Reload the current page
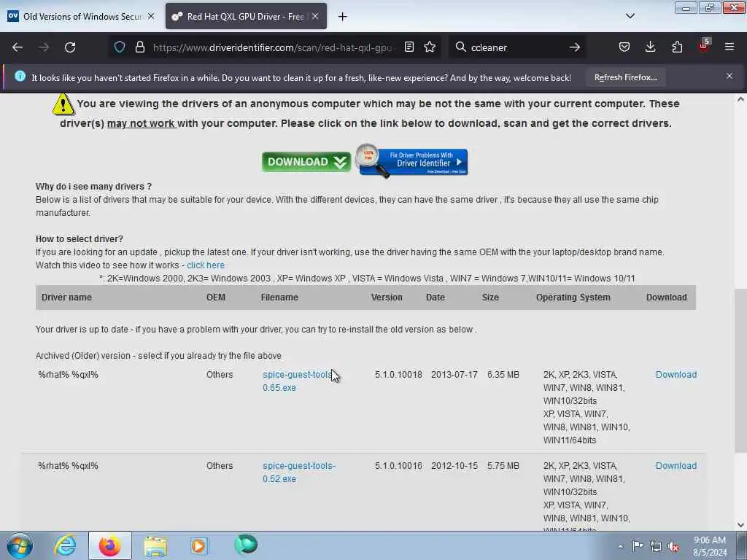747x560 pixels. point(70,47)
